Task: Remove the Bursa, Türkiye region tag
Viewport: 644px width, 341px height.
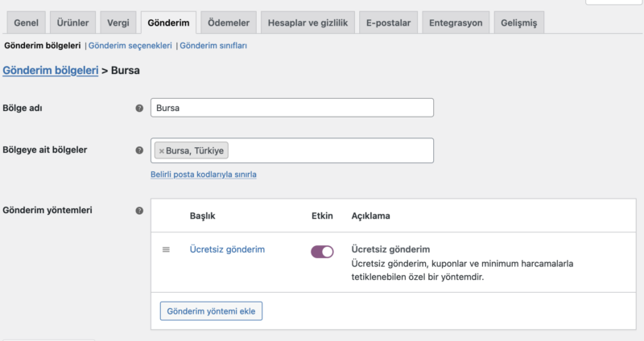Action: (162, 151)
